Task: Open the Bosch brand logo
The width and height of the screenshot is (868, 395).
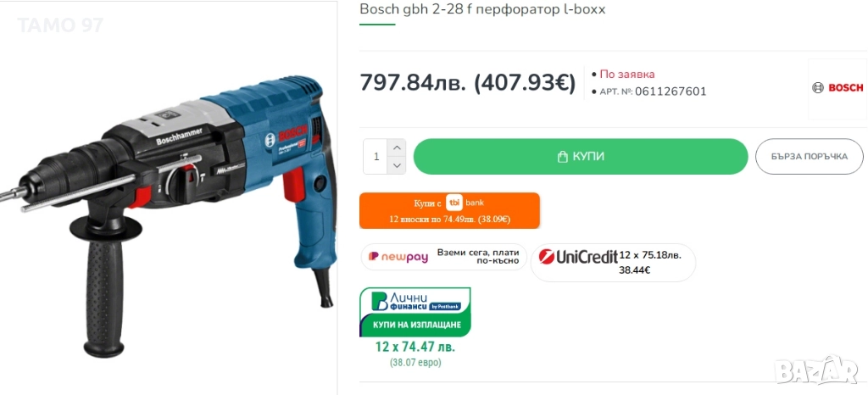Action: (x=837, y=88)
